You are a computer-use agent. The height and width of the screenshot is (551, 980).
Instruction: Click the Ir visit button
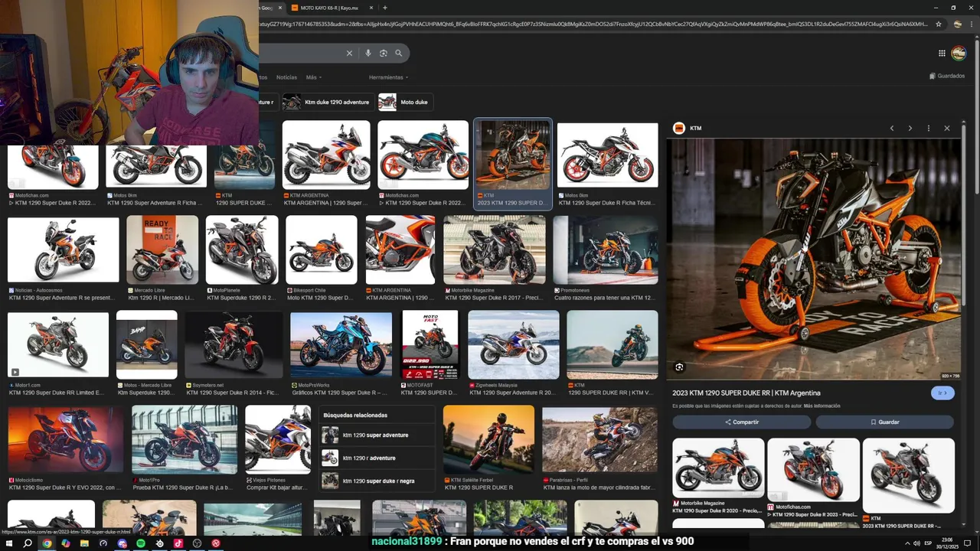point(943,393)
